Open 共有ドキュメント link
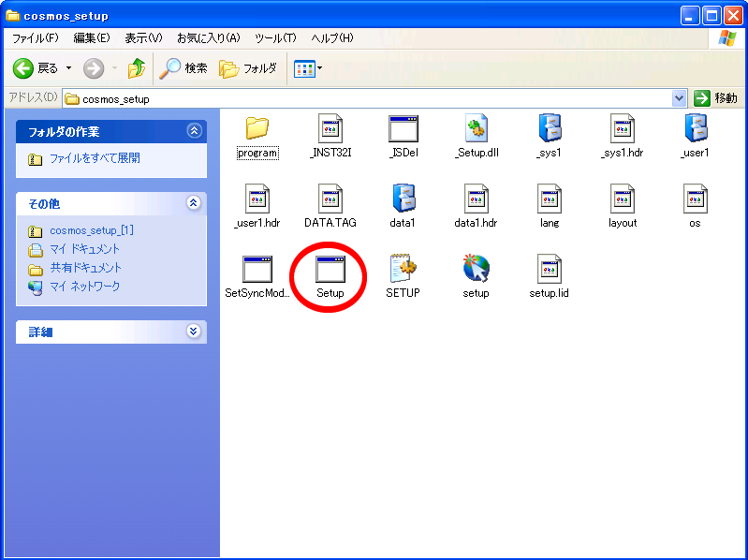This screenshot has height=560, width=748. (86, 268)
